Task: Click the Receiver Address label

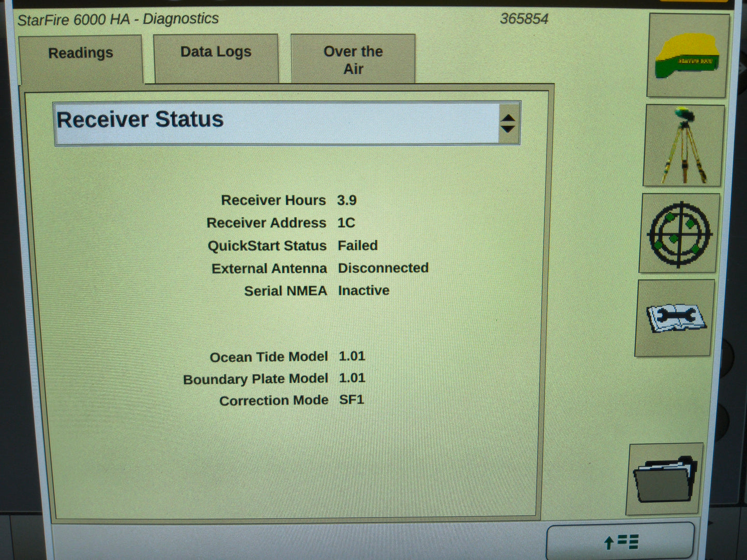Action: (x=266, y=223)
